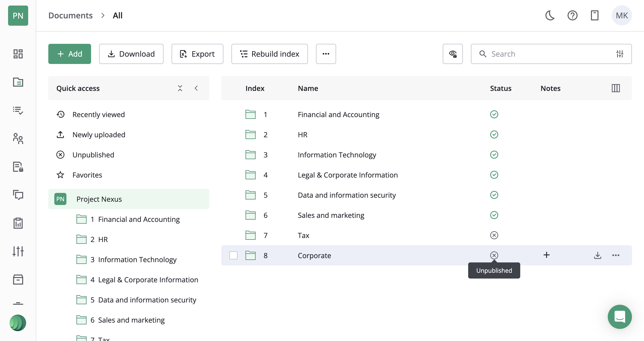The height and width of the screenshot is (341, 644).
Task: Select Unpublished in Quick access
Action: [93, 155]
